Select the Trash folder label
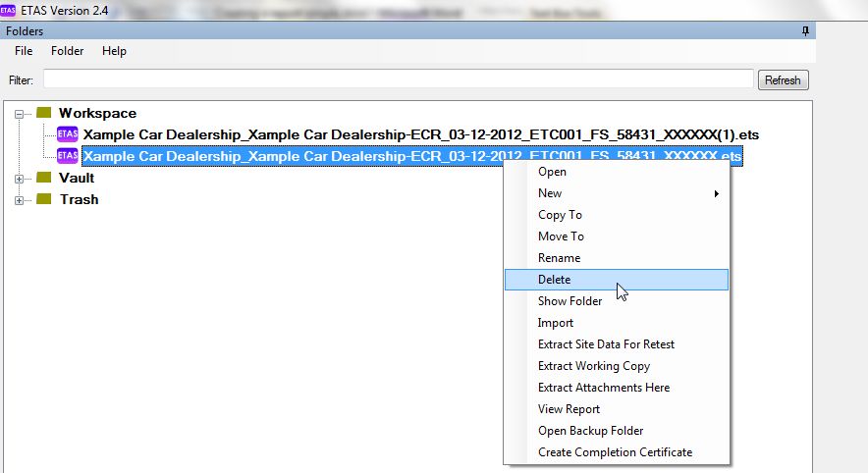 (x=80, y=199)
